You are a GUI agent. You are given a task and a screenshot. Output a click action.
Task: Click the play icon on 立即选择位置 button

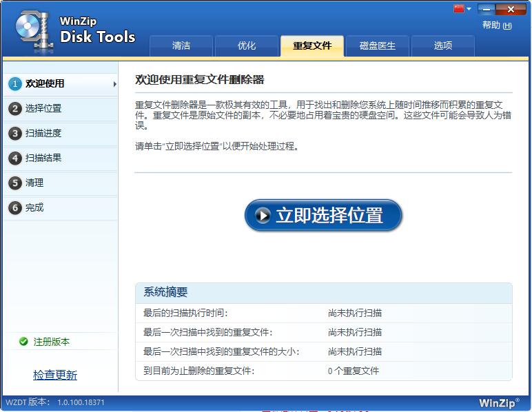tap(263, 216)
